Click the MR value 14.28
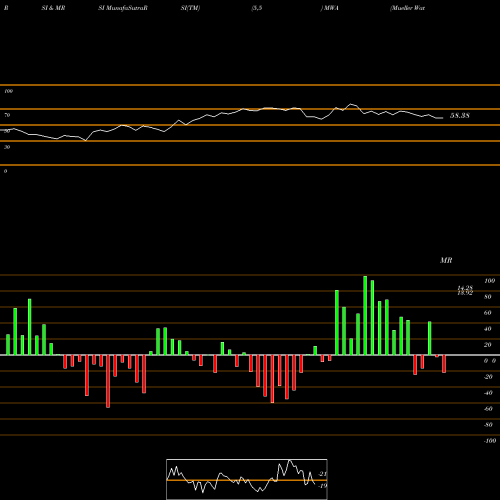The image size is (500, 500). click(x=465, y=288)
